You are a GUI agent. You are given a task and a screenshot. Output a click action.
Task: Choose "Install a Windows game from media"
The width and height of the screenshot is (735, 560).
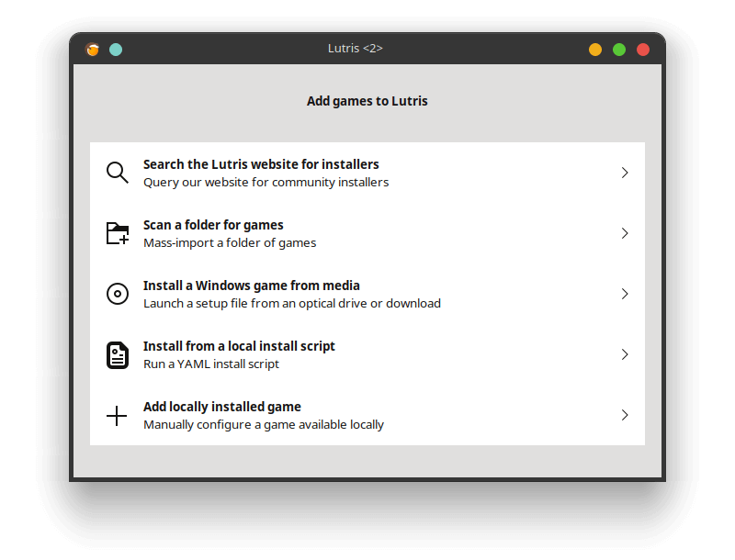coord(367,294)
